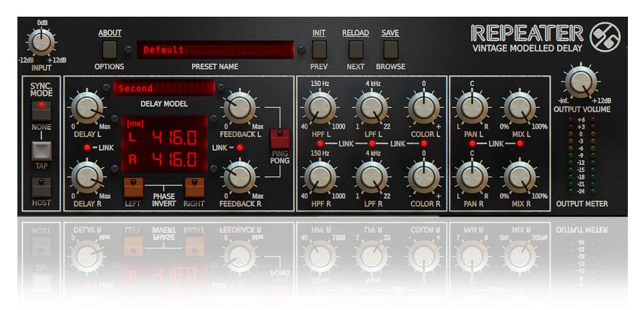644x310 pixels.
Task: Click the small screw knob left of preset display
Action: [128, 50]
